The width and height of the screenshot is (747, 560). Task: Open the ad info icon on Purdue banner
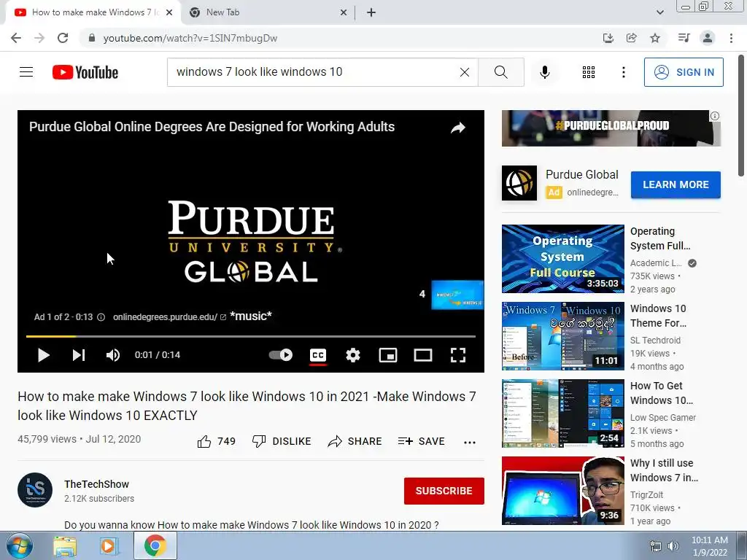click(x=715, y=116)
